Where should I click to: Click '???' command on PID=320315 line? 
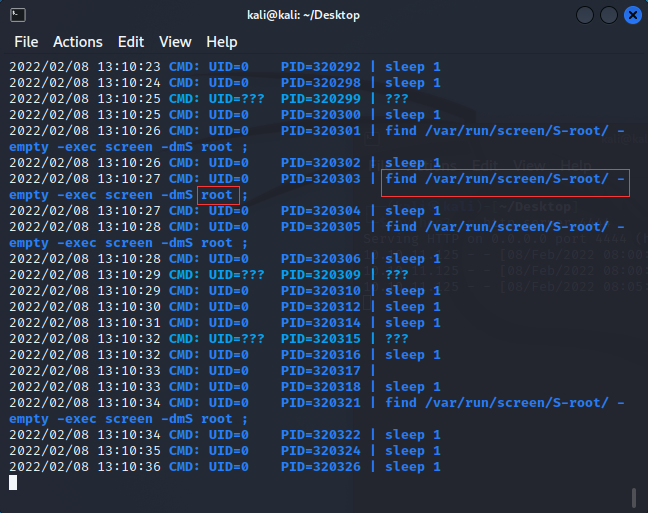tap(396, 339)
